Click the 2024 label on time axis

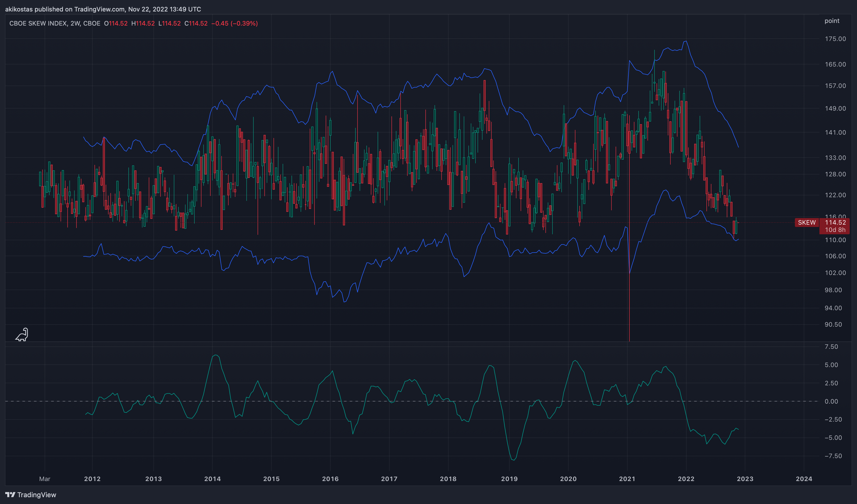point(804,479)
